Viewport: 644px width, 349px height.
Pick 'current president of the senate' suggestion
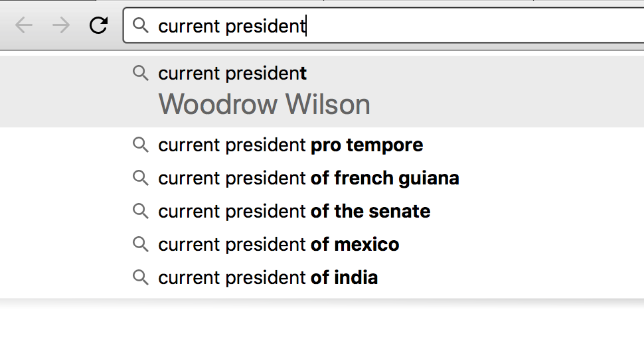click(x=322, y=211)
